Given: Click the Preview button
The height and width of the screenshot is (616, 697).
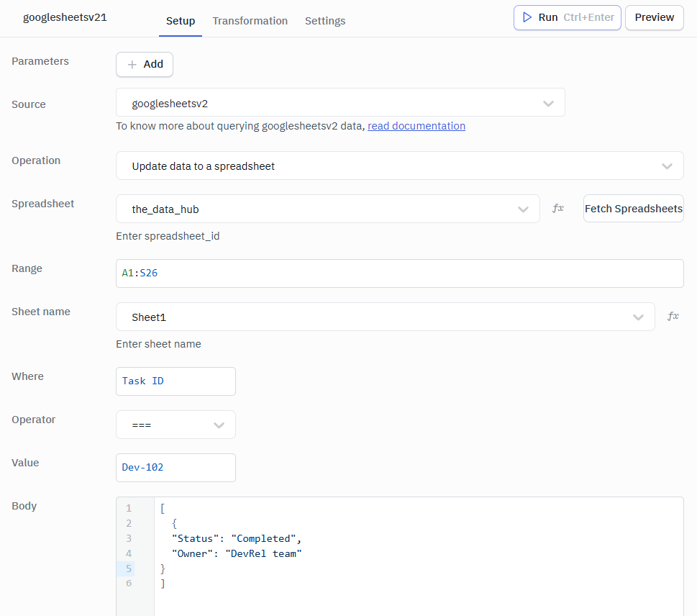Looking at the screenshot, I should (x=654, y=17).
